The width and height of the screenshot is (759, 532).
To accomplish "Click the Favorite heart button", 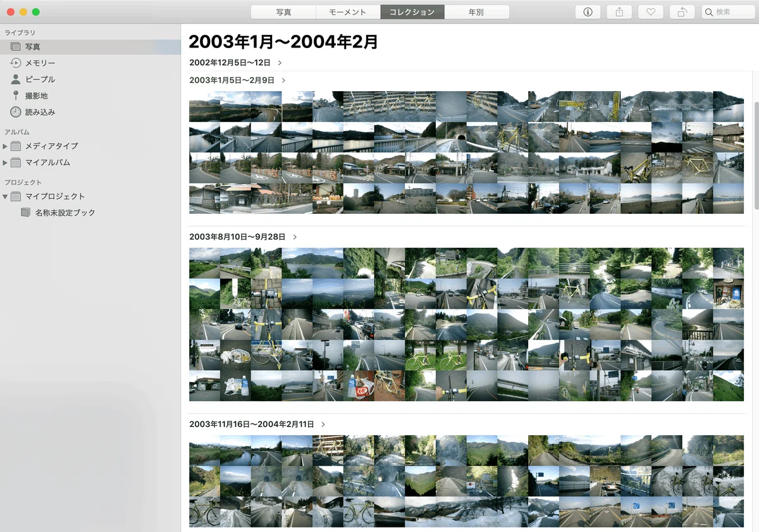I will pos(650,12).
